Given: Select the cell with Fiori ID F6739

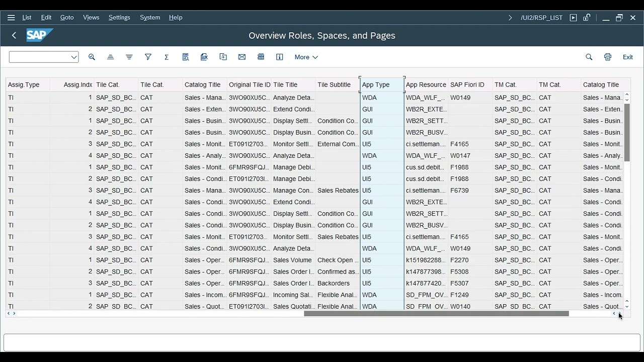Looking at the screenshot, I should coord(470,191).
